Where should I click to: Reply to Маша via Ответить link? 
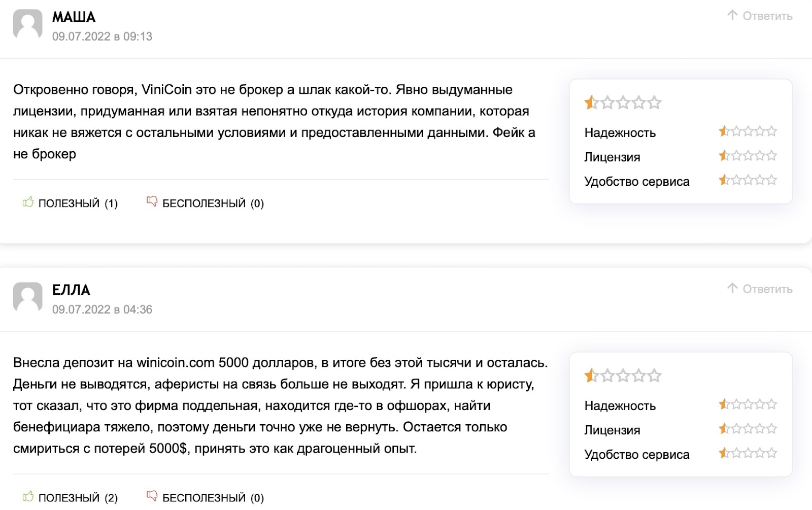759,16
